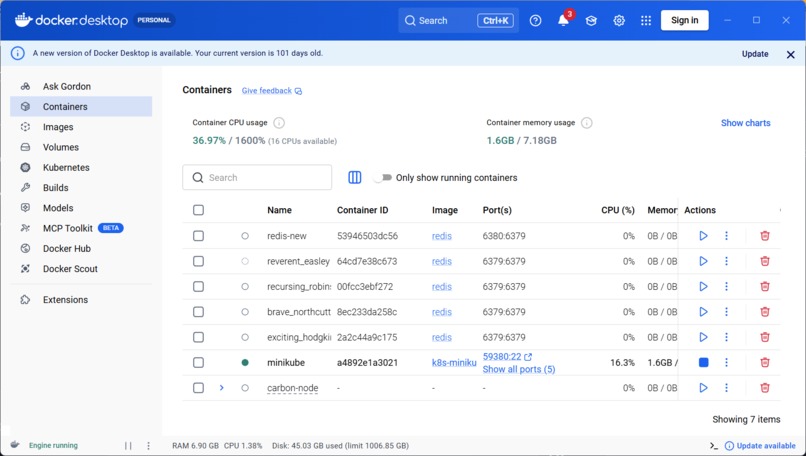Open more actions for reverent_easley
This screenshot has width=806, height=456.
point(726,261)
